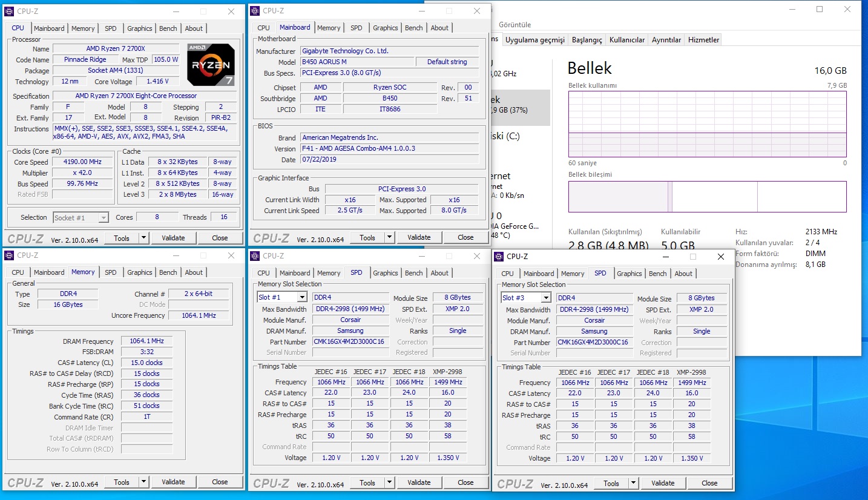This screenshot has width=868, height=500.
Task: Select Ayrıntılar tab in Task Manager
Action: point(666,40)
